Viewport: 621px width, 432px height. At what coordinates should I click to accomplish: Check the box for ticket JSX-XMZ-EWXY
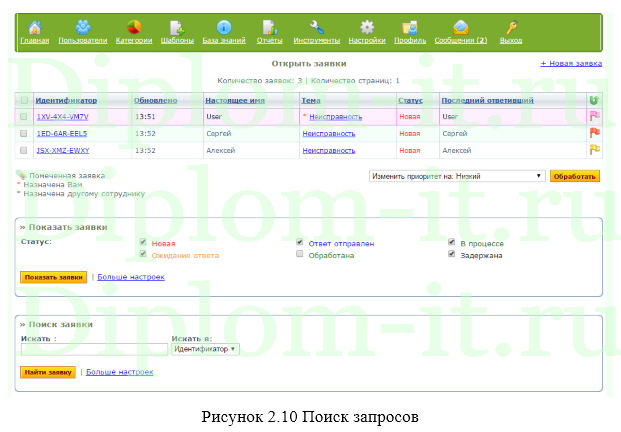click(23, 150)
